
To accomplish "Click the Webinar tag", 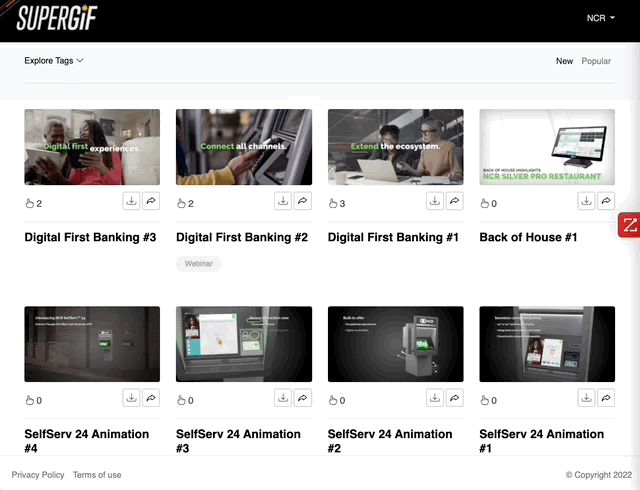I will (198, 264).
